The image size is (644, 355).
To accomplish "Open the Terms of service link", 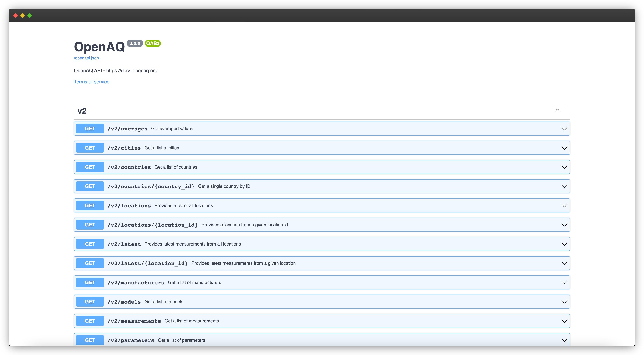I will pos(92,82).
